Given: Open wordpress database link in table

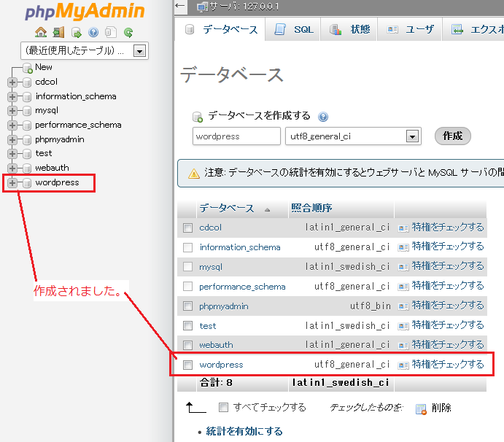Looking at the screenshot, I should point(221,365).
